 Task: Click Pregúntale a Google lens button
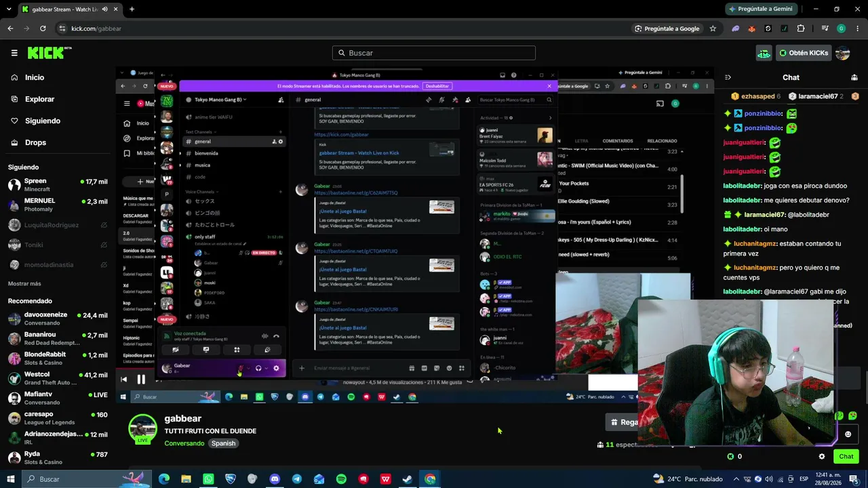pyautogui.click(x=667, y=28)
